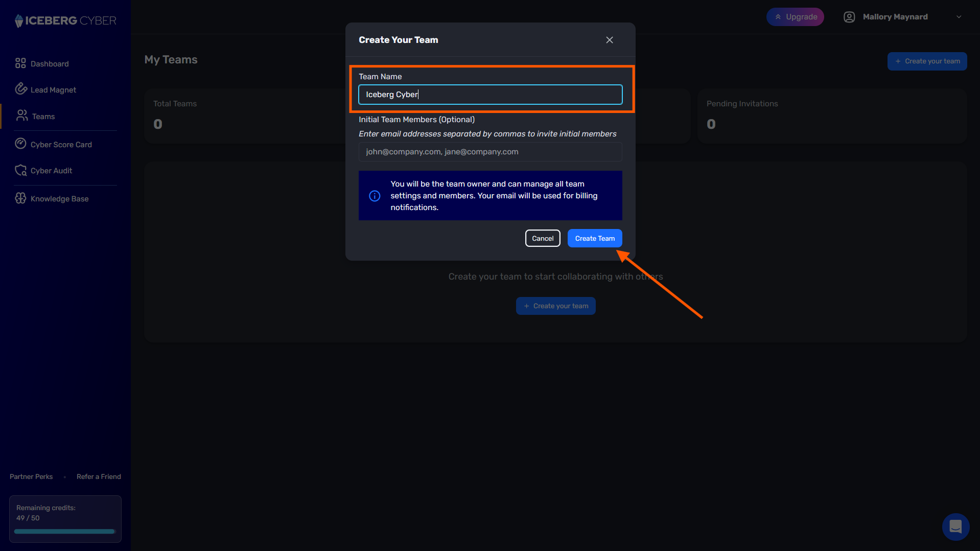Click the Team Name input field

(491, 95)
